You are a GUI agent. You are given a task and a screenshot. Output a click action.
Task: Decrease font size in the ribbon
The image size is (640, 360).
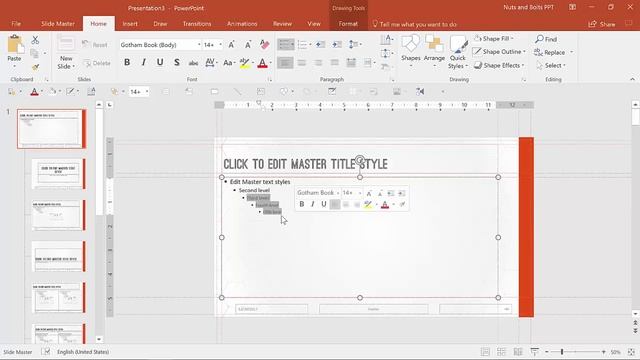(248, 44)
